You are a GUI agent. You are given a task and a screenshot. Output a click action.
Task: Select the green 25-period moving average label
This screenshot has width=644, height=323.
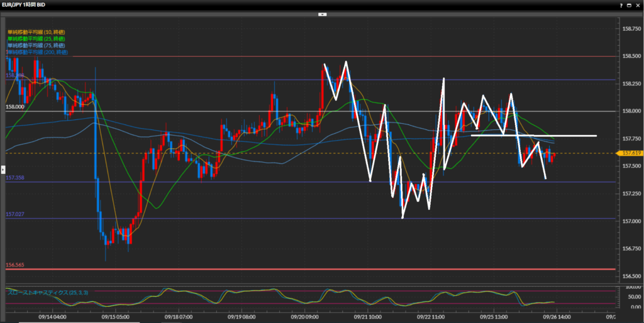tap(36, 39)
